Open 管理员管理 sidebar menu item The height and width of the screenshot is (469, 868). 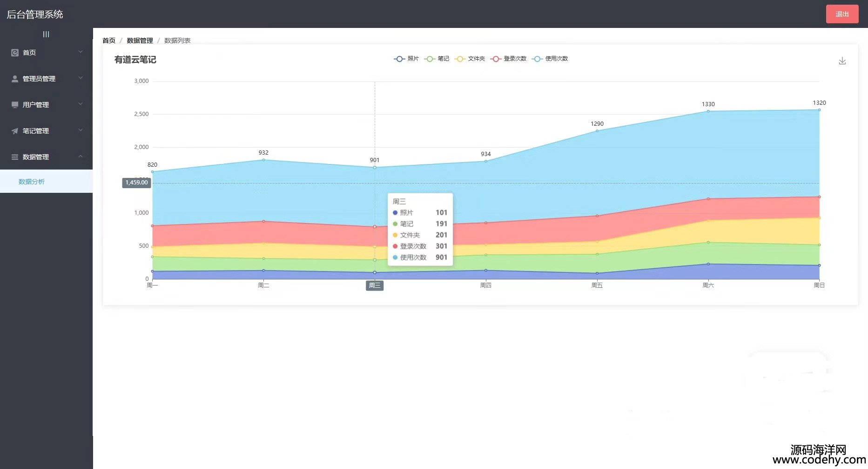click(46, 79)
